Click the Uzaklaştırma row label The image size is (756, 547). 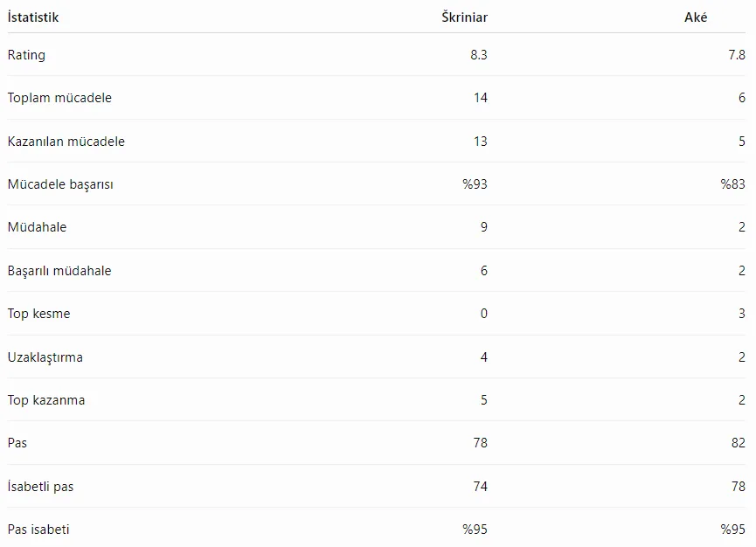(45, 357)
